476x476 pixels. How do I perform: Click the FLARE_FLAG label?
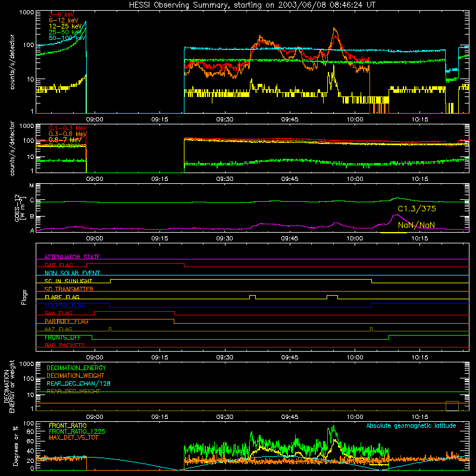62,297
